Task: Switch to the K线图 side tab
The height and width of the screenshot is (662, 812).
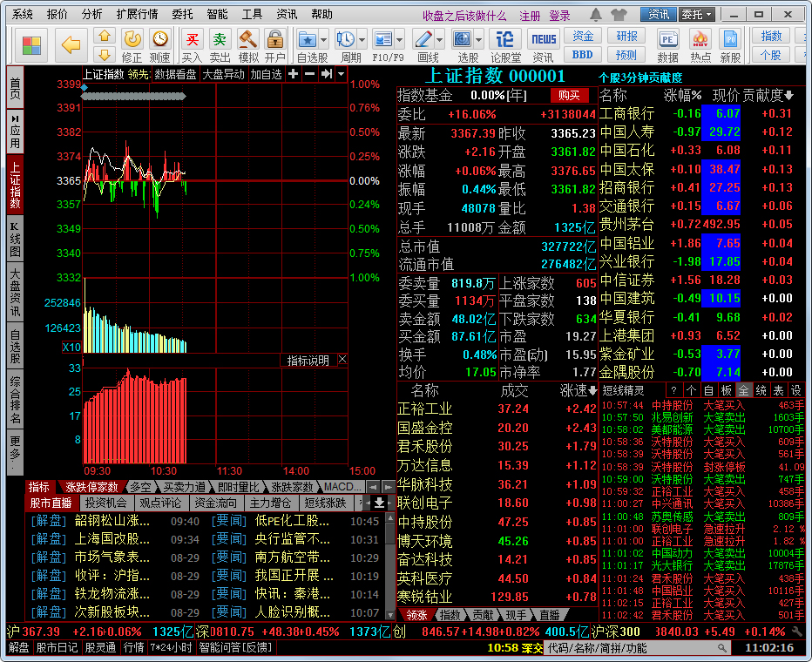Action: pyautogui.click(x=15, y=240)
